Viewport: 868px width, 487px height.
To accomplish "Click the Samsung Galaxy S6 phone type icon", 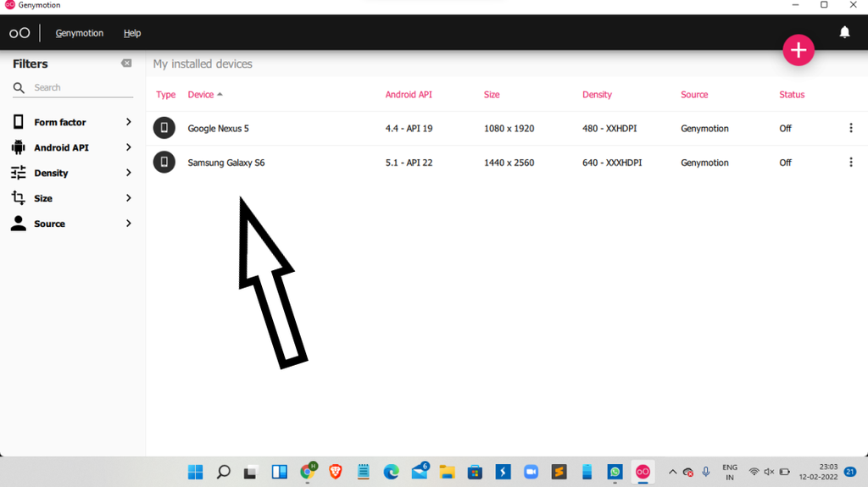I will point(164,162).
